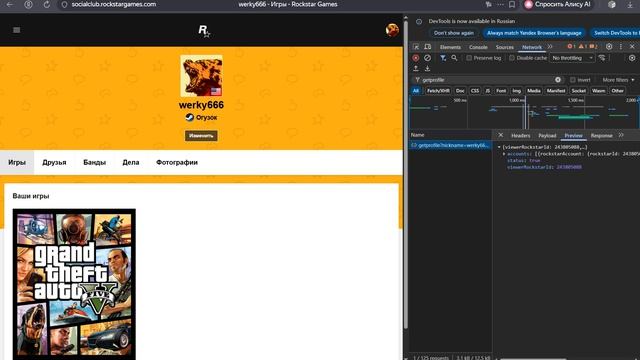Viewport: 640px width, 360px height.
Task: Select the All request type filter
Action: (416, 91)
